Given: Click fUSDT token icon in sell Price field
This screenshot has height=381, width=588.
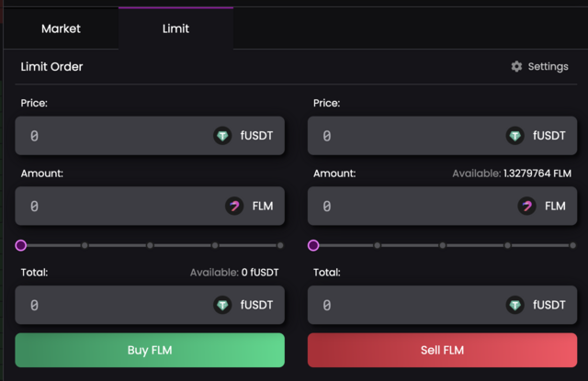Looking at the screenshot, I should coord(514,136).
